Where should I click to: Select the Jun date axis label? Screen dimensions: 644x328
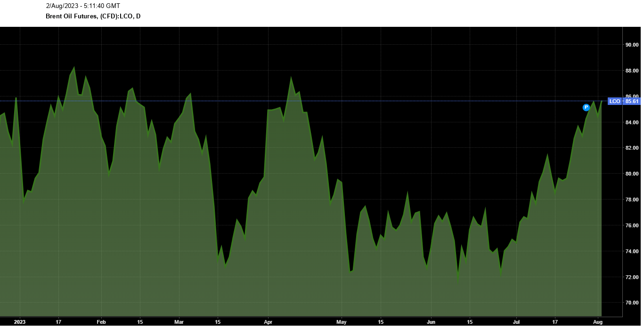click(x=431, y=322)
